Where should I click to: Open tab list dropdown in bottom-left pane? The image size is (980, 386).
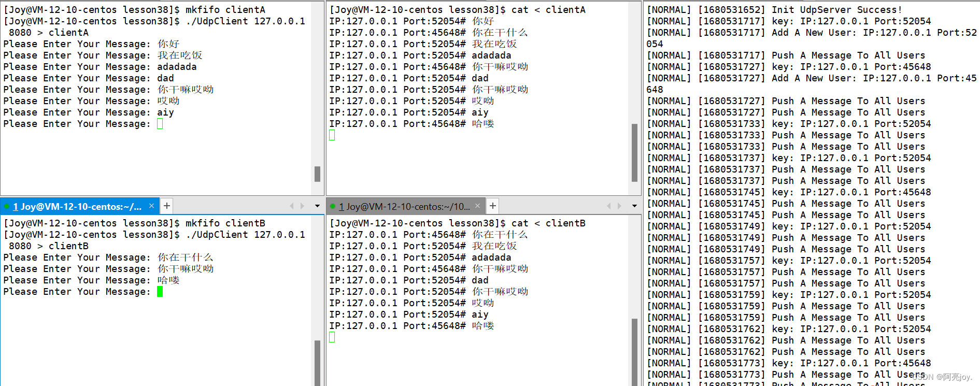click(317, 206)
